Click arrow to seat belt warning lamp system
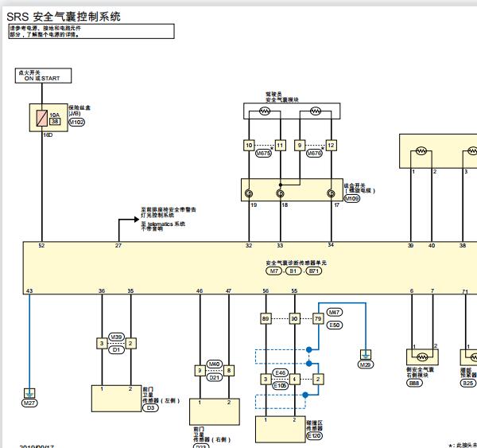 [x=136, y=220]
